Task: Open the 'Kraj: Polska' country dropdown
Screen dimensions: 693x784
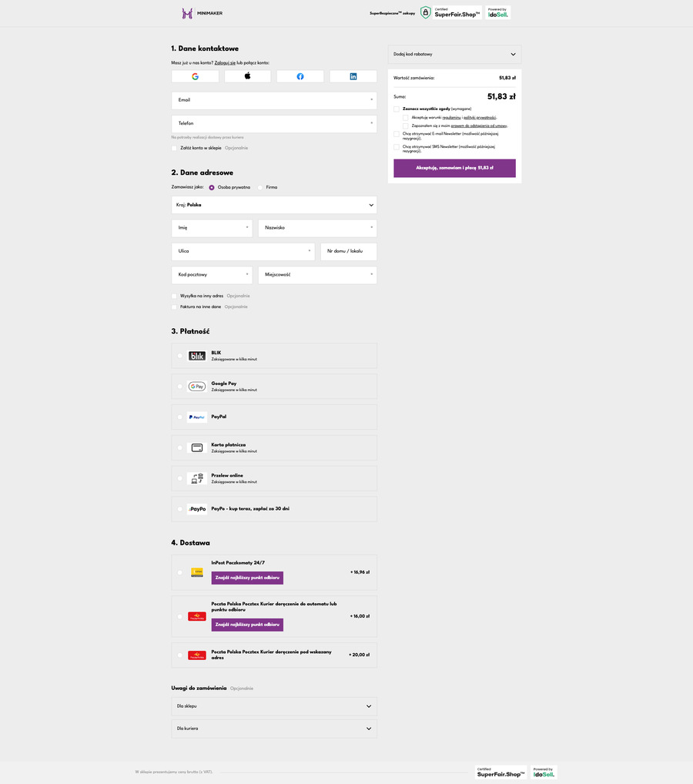Action: pos(274,205)
